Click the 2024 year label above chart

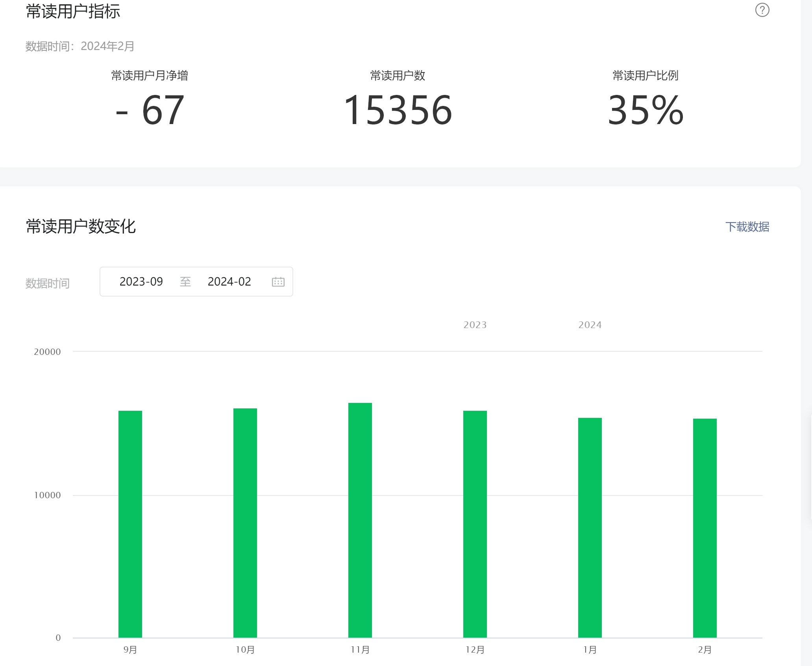590,325
